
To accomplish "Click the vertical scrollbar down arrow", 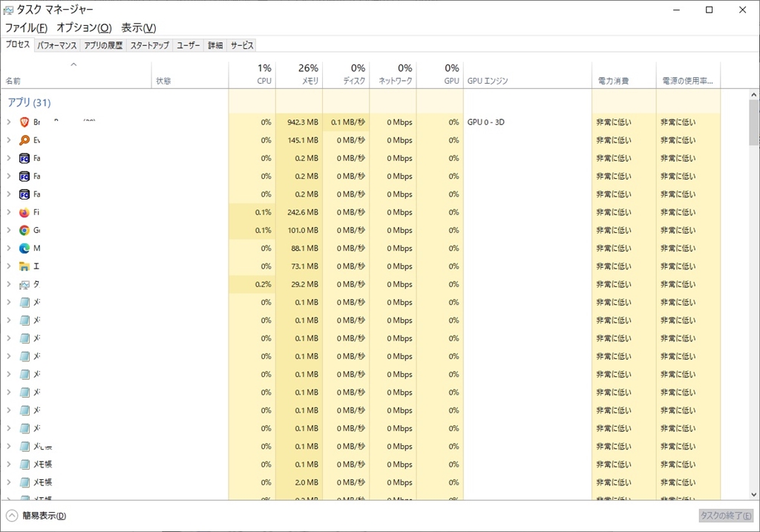I will (754, 494).
